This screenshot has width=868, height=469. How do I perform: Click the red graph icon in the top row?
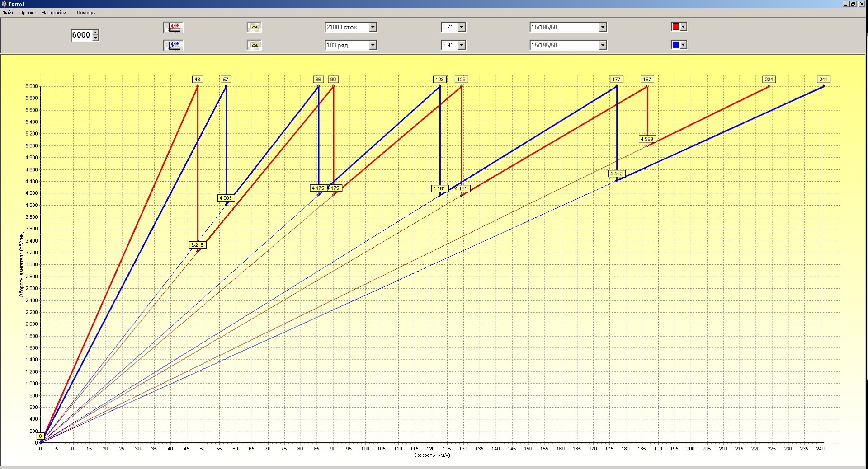tap(174, 27)
